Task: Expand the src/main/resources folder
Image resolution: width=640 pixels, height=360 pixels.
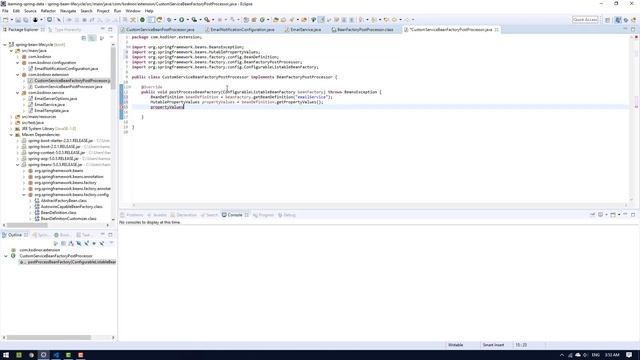Action: pyautogui.click(x=11, y=117)
